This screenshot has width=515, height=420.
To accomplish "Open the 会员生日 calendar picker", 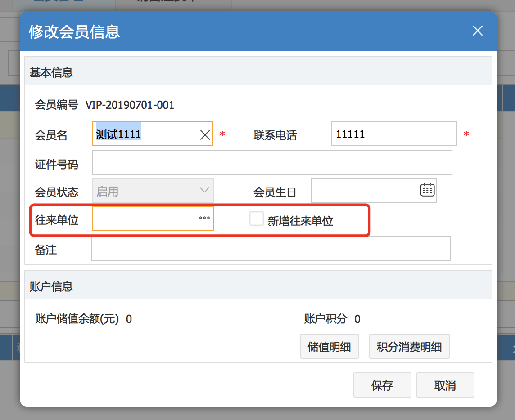I will point(427,190).
